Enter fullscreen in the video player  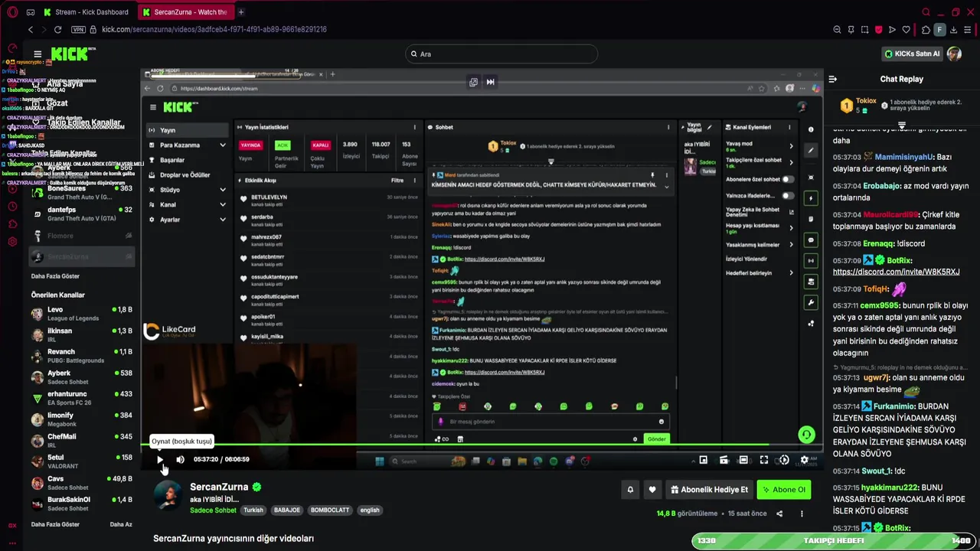[x=763, y=460]
